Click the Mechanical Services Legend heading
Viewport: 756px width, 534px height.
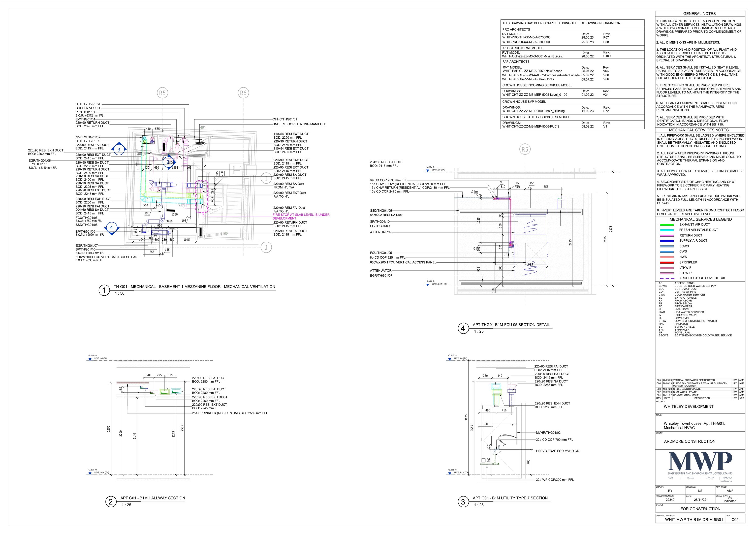[x=700, y=219]
